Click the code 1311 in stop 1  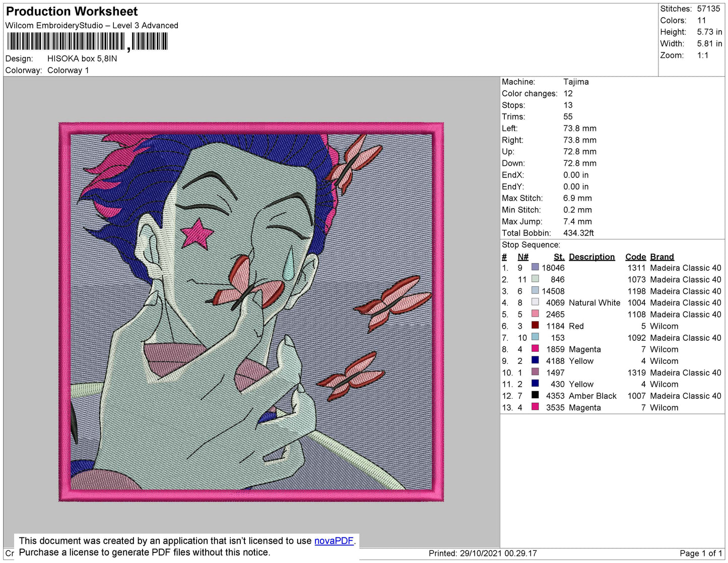[x=636, y=268]
